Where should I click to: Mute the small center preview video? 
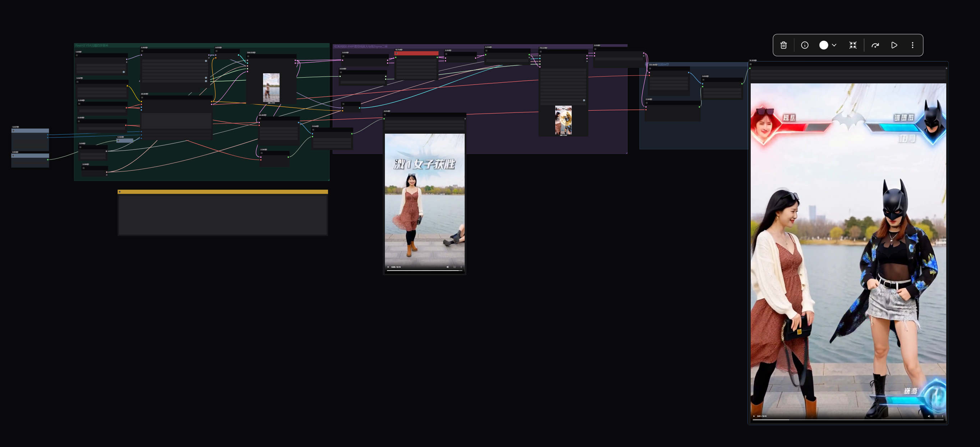pos(447,267)
